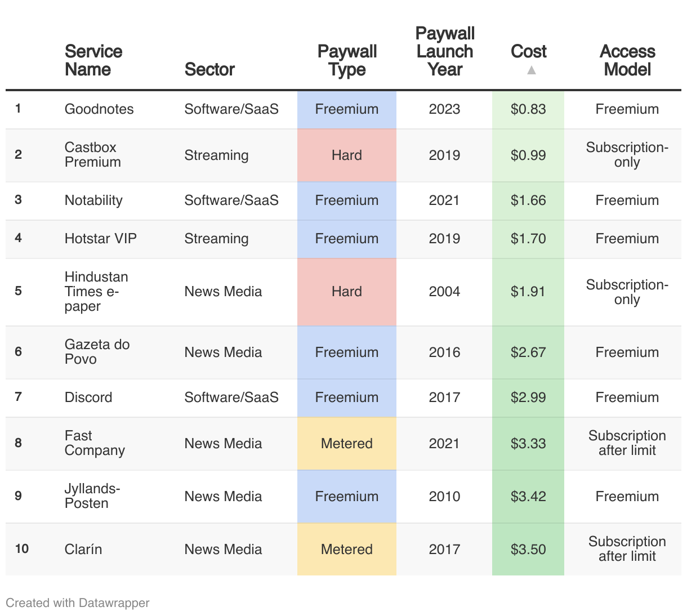Viewport: 687px width, 616px height.
Task: Click the yellow Metered cell for Fast Company
Action: [347, 444]
